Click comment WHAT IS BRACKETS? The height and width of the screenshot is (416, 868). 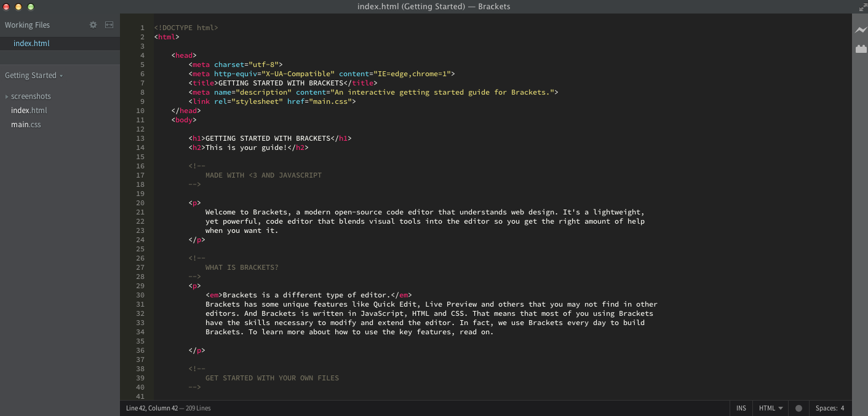click(242, 267)
